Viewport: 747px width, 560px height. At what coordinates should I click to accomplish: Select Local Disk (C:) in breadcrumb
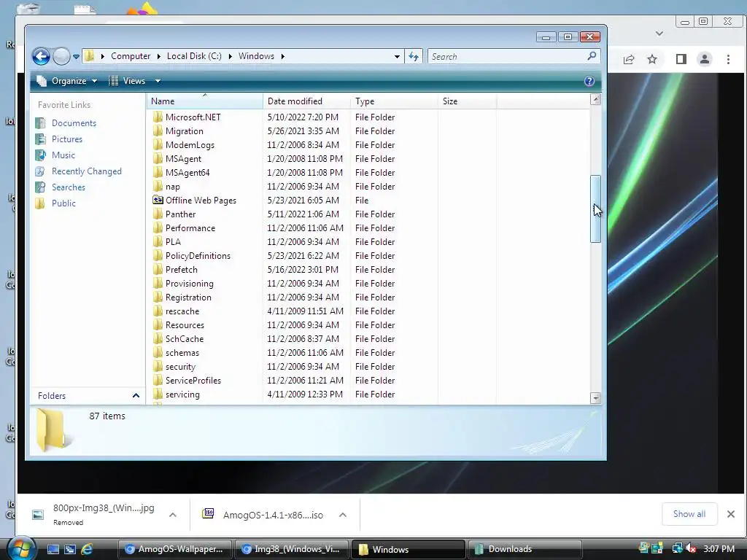click(x=194, y=56)
